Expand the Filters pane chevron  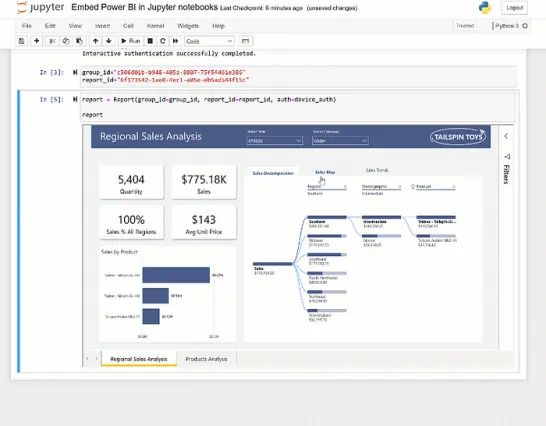[506, 136]
